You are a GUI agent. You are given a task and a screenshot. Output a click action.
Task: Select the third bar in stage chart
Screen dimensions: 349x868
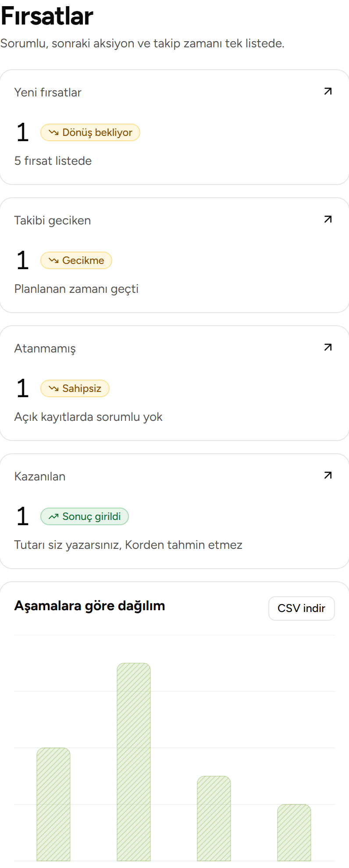click(214, 818)
